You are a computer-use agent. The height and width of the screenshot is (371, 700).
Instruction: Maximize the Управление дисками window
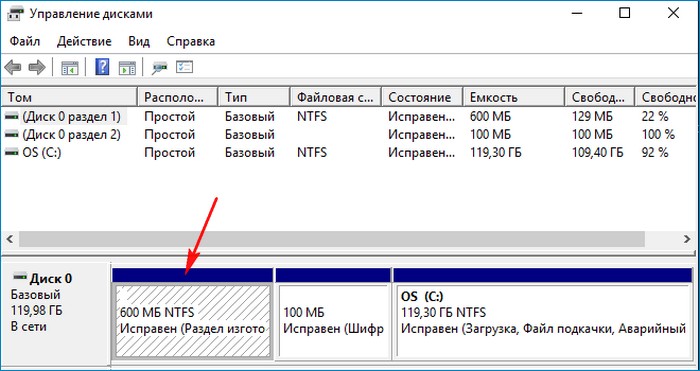(x=625, y=13)
